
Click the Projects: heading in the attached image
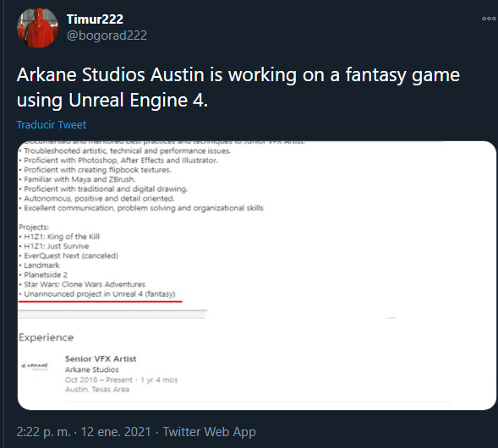point(34,227)
